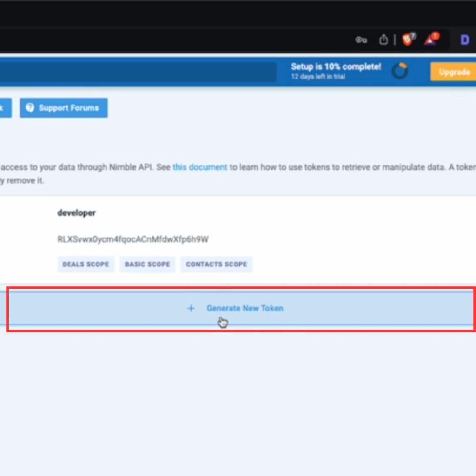Open the Brave Shields lion icon
476x476 pixels.
tap(408, 40)
